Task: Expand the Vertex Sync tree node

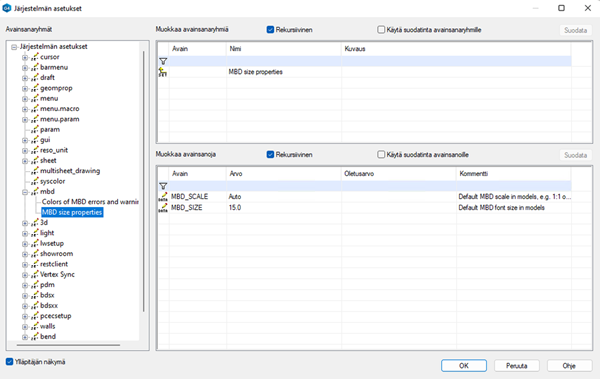Action: click(25, 275)
